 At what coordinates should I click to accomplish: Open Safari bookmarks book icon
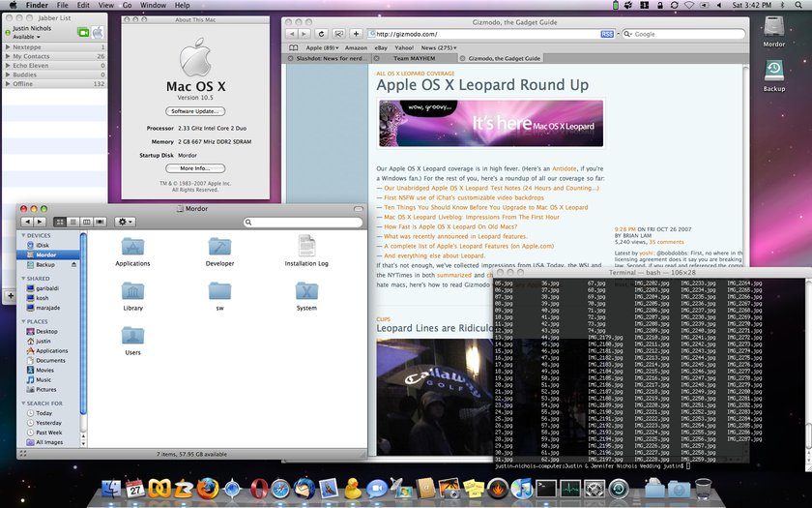coord(294,47)
